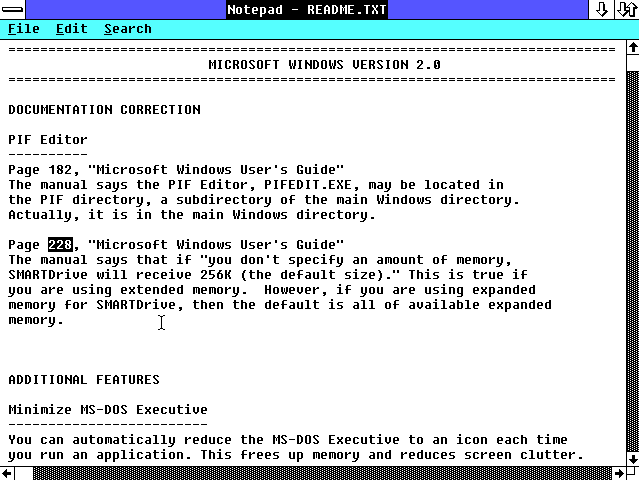The height and width of the screenshot is (480, 639).
Task: Click the horizontal scrollbar track area
Action: (x=322, y=473)
